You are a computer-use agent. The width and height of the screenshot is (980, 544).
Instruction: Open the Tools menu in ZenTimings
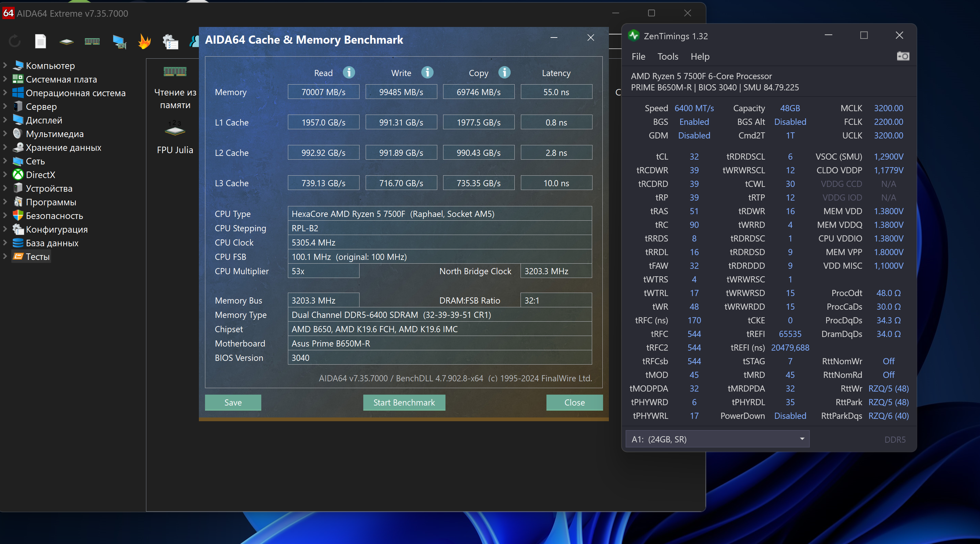(x=668, y=56)
